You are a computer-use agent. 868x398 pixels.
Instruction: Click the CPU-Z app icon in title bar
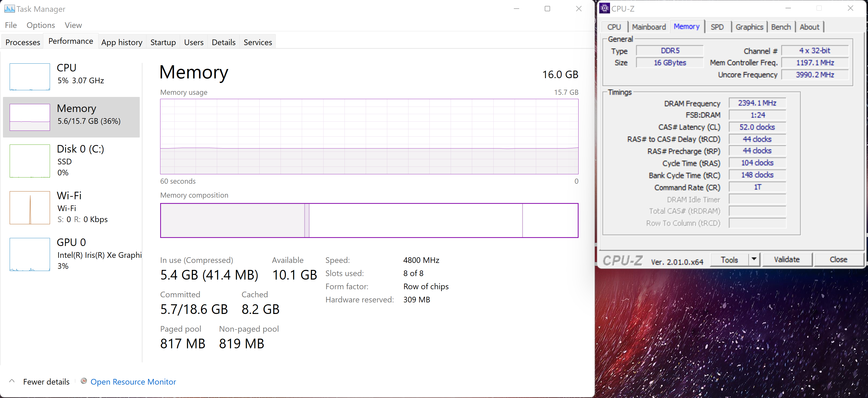point(604,8)
